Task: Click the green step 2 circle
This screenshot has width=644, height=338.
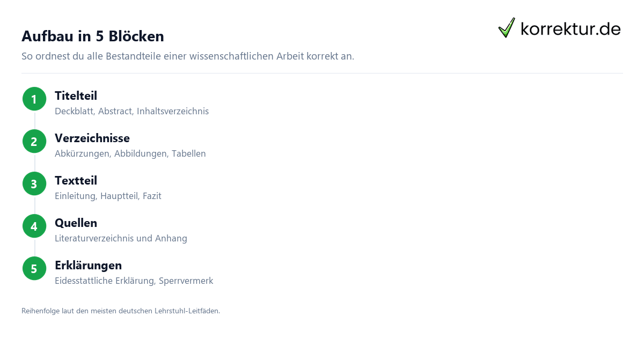Action: [34, 142]
